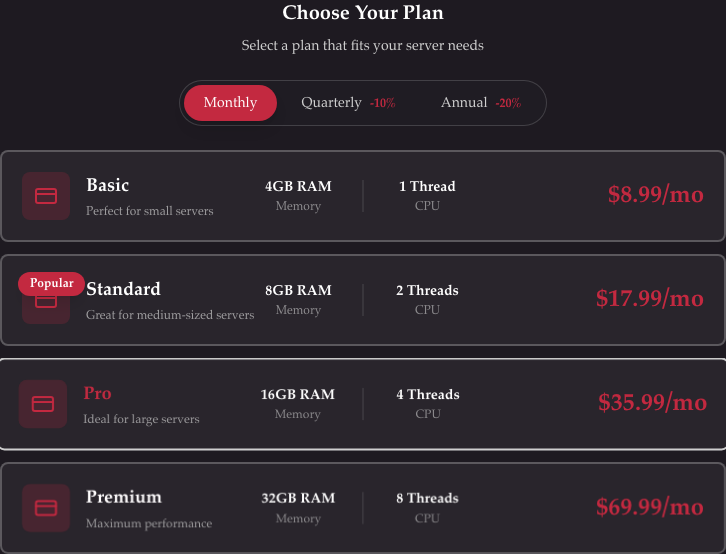The image size is (726, 554).
Task: Click the Premium plan card icon
Action: [x=46, y=508]
